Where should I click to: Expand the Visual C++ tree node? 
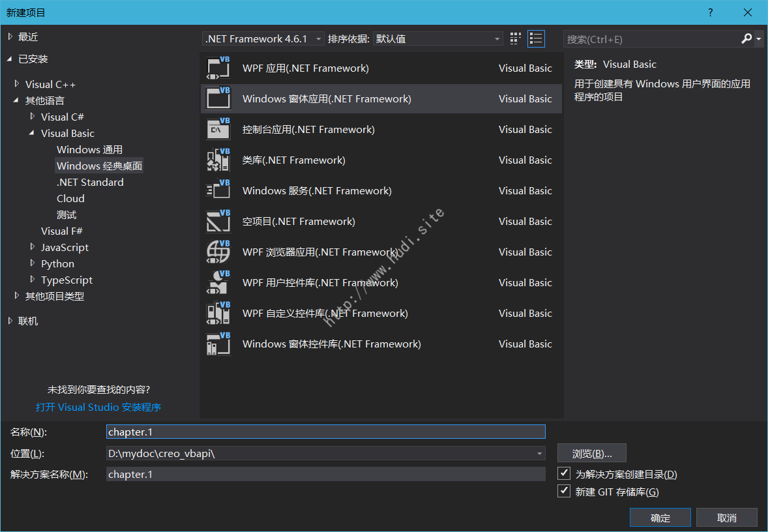pos(17,83)
